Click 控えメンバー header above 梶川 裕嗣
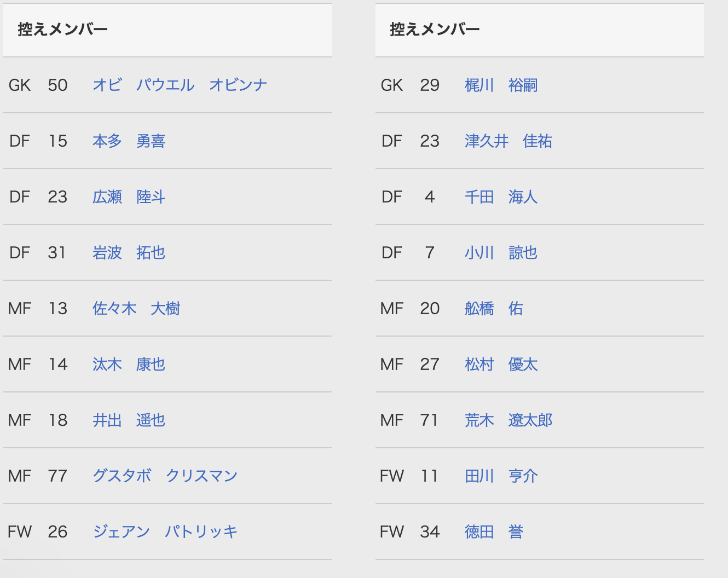This screenshot has width=728, height=578. pyautogui.click(x=435, y=30)
